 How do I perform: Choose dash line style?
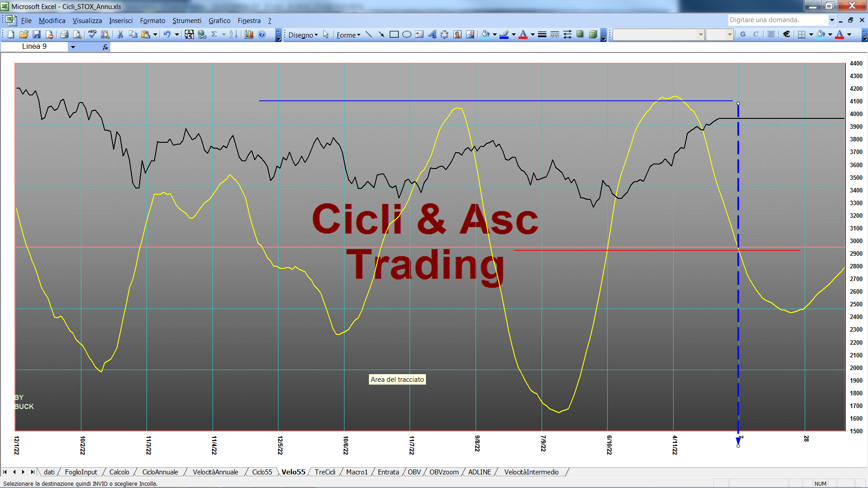(x=555, y=34)
